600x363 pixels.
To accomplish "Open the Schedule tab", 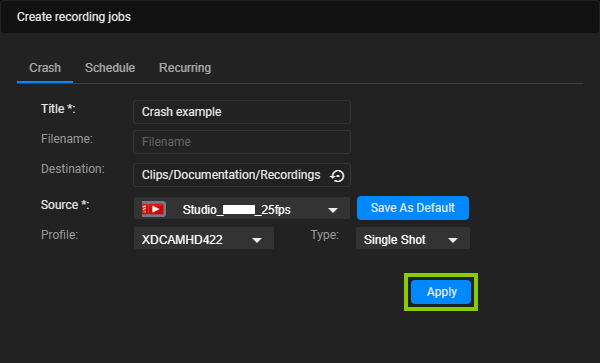I will [x=110, y=68].
